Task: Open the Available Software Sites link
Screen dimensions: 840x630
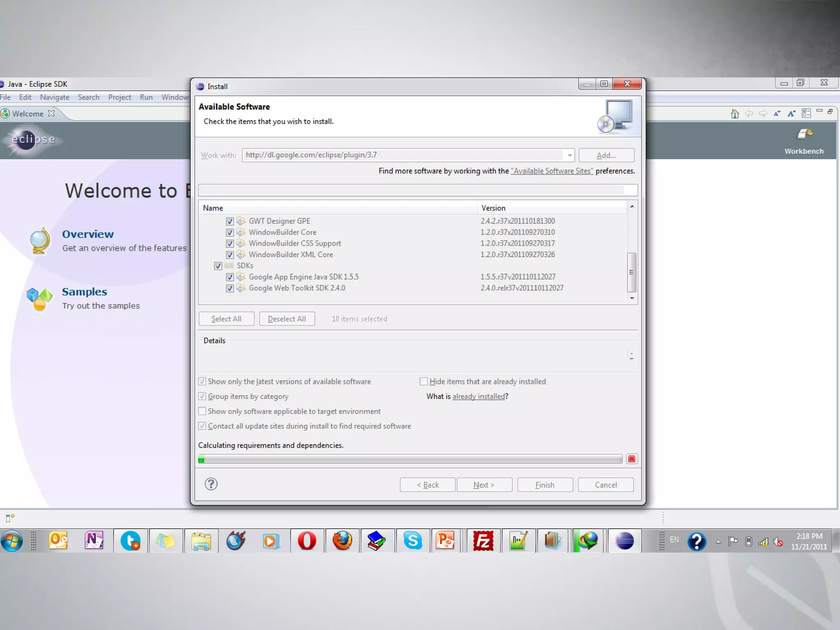Action: coord(552,171)
